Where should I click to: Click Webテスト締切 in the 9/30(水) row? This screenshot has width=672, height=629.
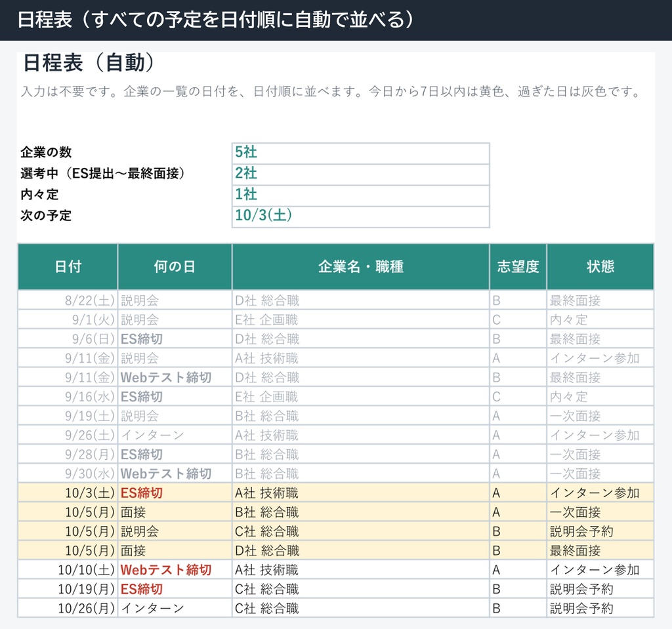166,474
